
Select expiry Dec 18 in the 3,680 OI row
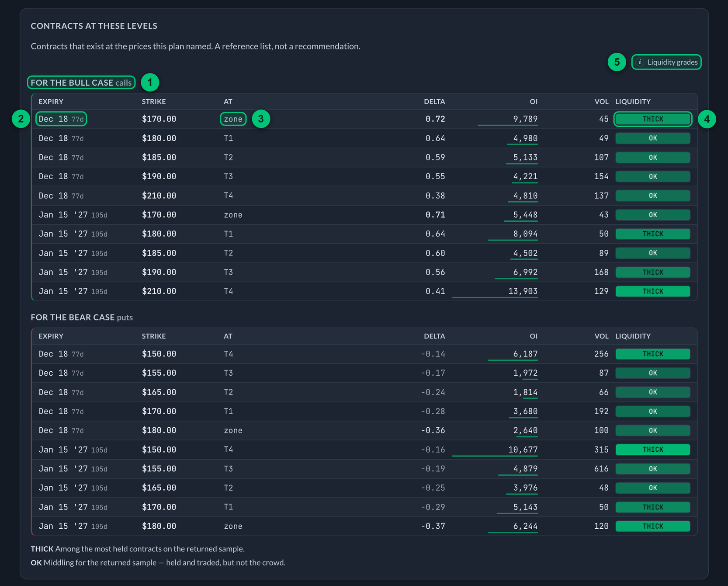point(61,412)
